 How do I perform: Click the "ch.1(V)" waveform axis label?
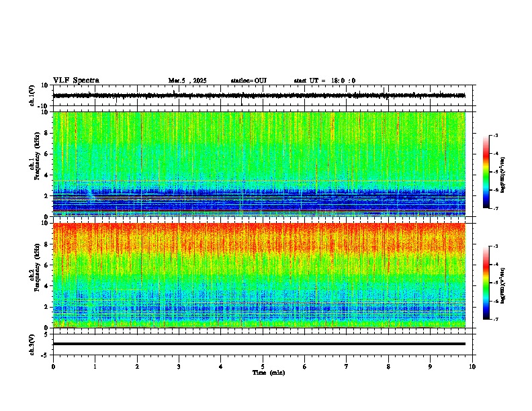click(32, 95)
